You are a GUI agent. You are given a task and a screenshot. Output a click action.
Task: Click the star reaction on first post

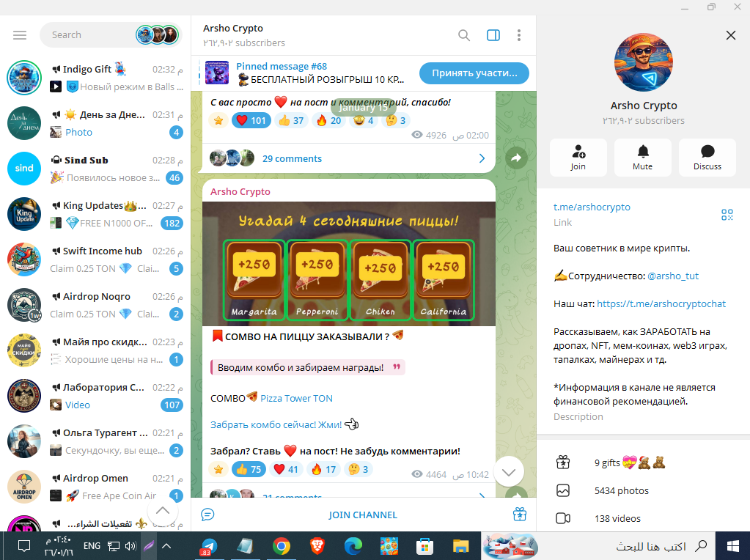tap(218, 120)
